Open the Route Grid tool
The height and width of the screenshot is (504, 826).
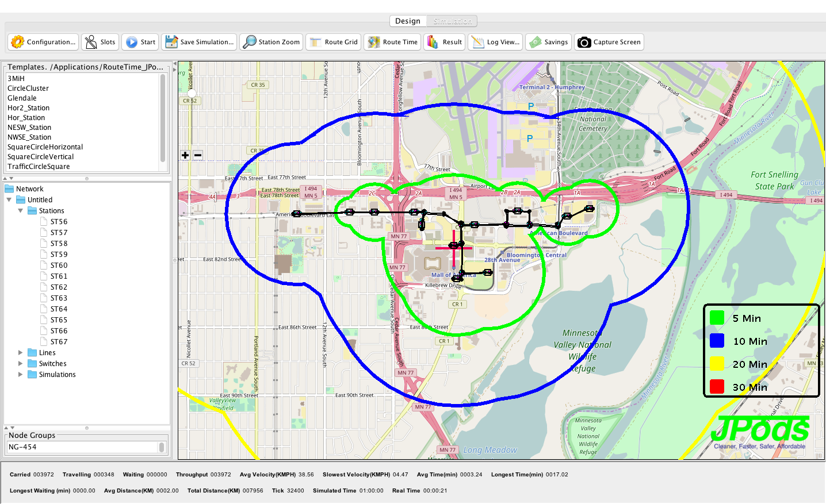[x=315, y=42]
